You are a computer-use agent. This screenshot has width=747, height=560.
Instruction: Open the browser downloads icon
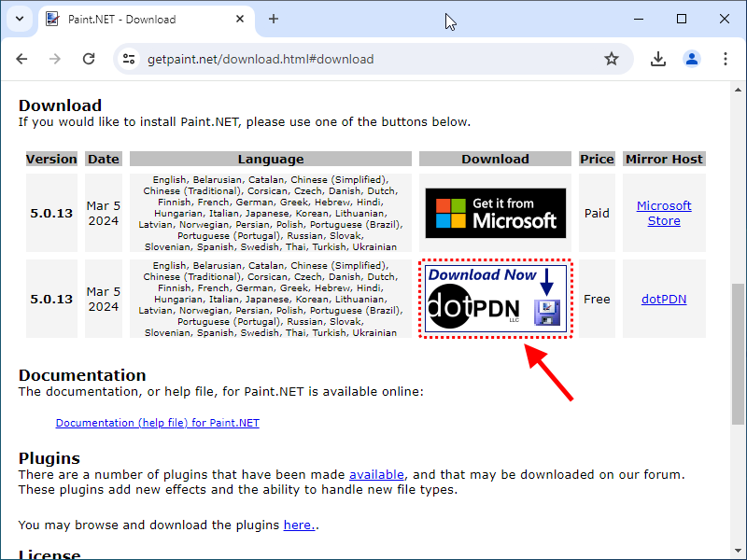[658, 59]
